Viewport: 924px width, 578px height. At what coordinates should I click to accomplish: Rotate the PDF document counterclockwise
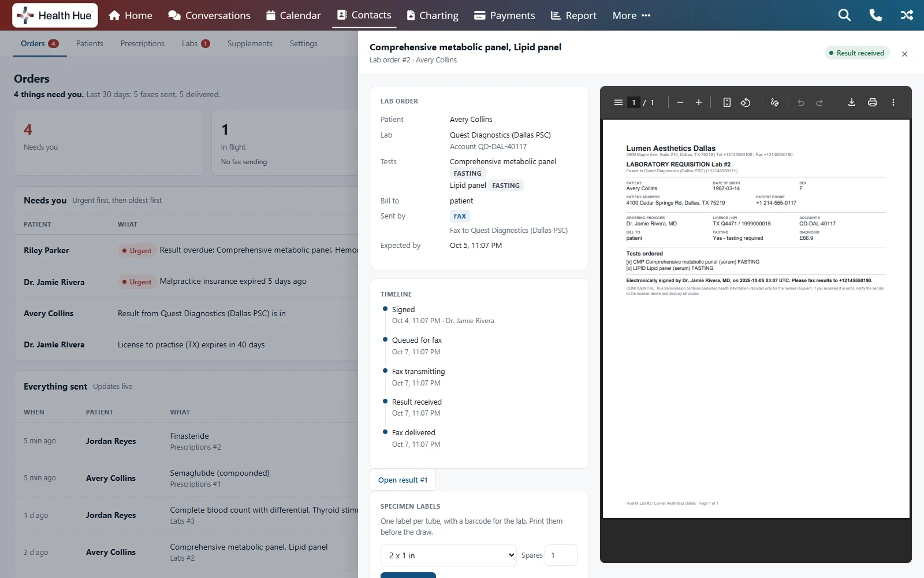click(x=746, y=102)
